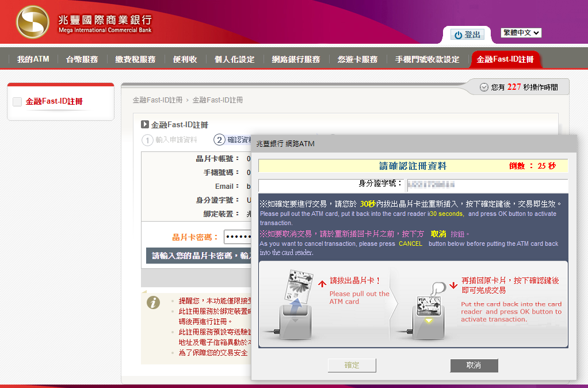Click the 確定 confirm button in dialog
Viewport: 588px width, 388px height.
tap(352, 365)
